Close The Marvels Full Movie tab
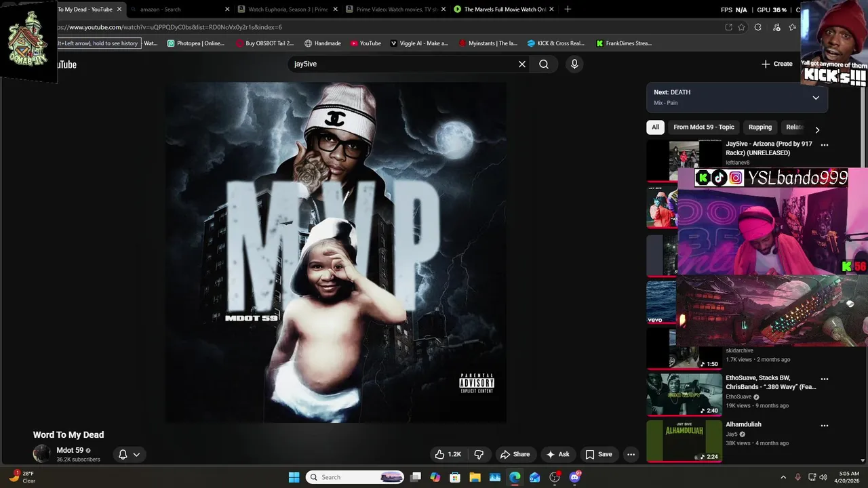 coord(551,9)
